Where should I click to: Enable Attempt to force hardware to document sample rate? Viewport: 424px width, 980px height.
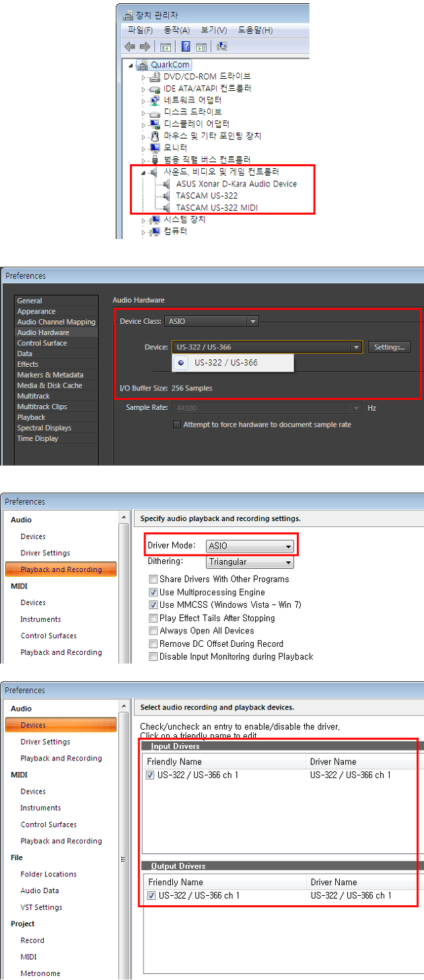point(177,425)
